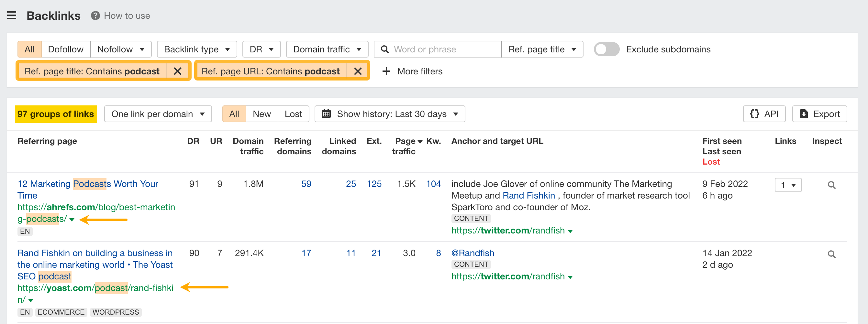Click the API curly braces button
This screenshot has height=324, width=868.
[x=764, y=114]
